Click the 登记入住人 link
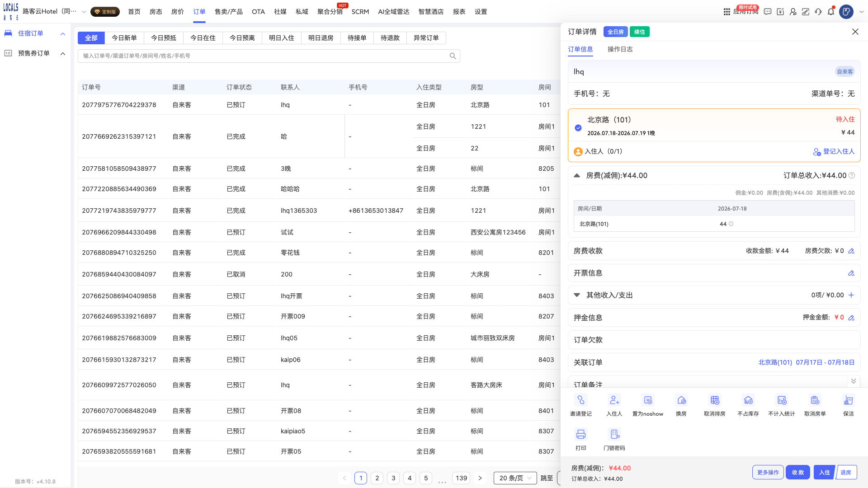 834,152
